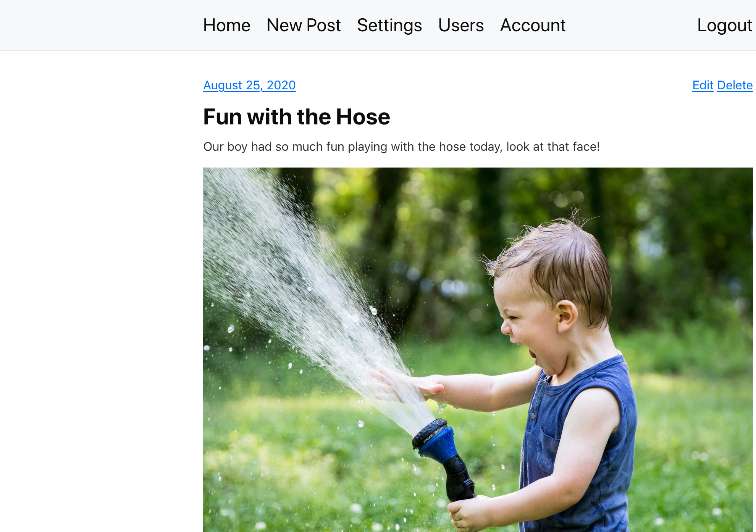Open the New Post page
The height and width of the screenshot is (532, 756).
(x=304, y=25)
